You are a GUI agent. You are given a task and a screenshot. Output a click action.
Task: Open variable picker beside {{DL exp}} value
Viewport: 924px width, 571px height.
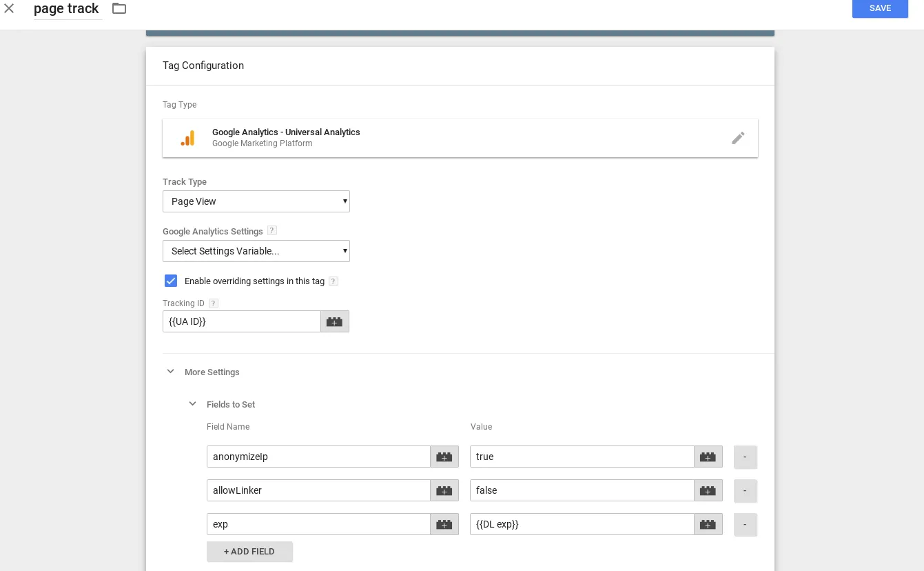click(x=708, y=524)
